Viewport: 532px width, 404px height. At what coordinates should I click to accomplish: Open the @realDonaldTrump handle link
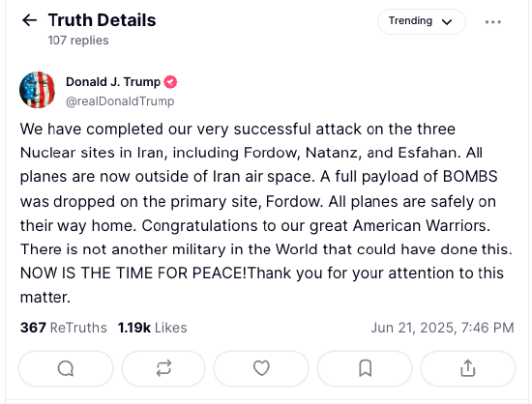tap(120, 101)
